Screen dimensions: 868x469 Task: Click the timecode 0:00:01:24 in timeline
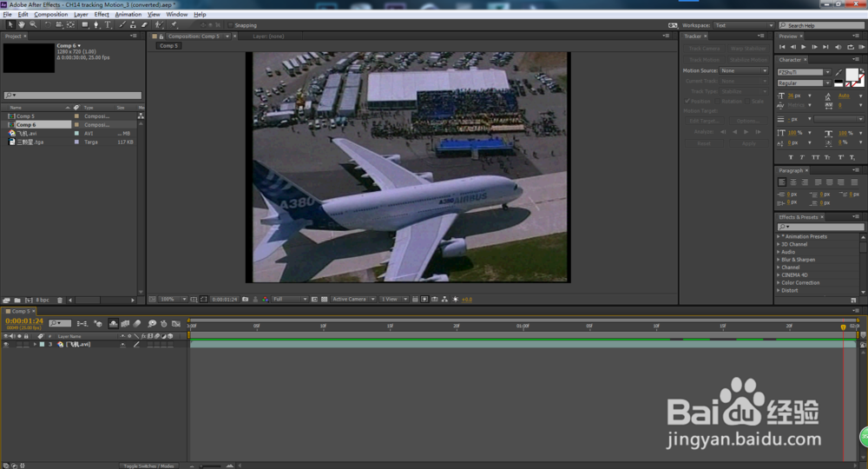(x=24, y=321)
